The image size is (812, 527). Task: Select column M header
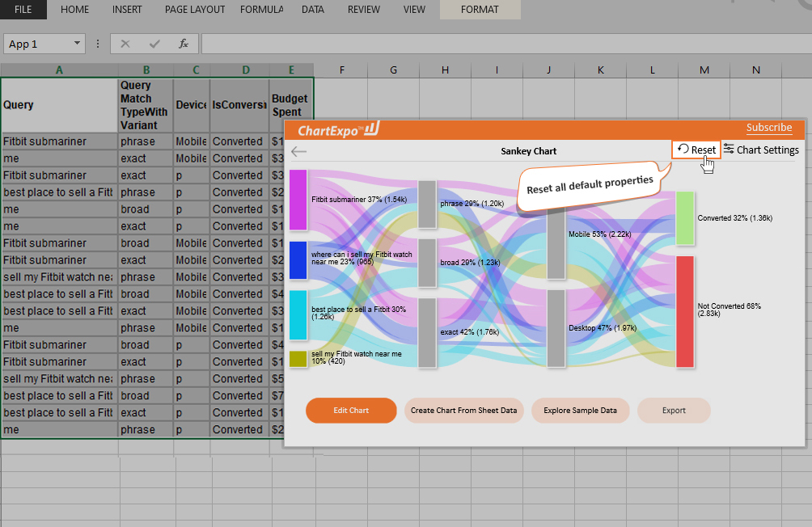[704, 70]
